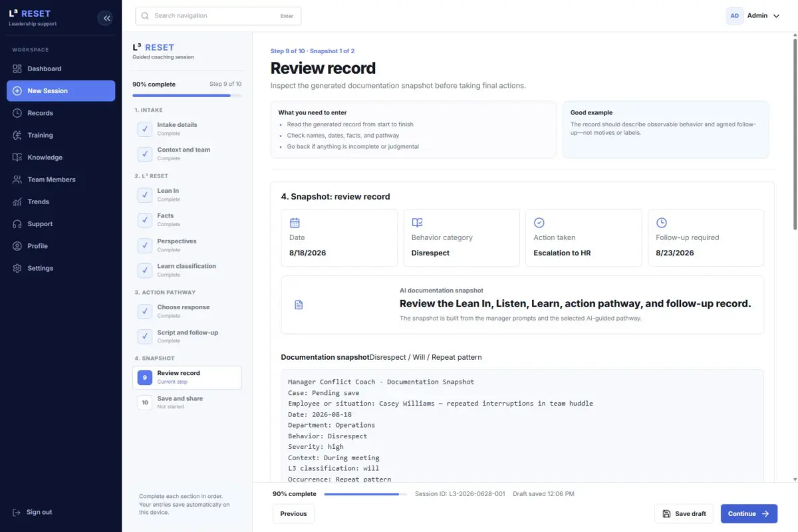This screenshot has height=532, width=798.
Task: Click the Previous button
Action: [x=293, y=513]
